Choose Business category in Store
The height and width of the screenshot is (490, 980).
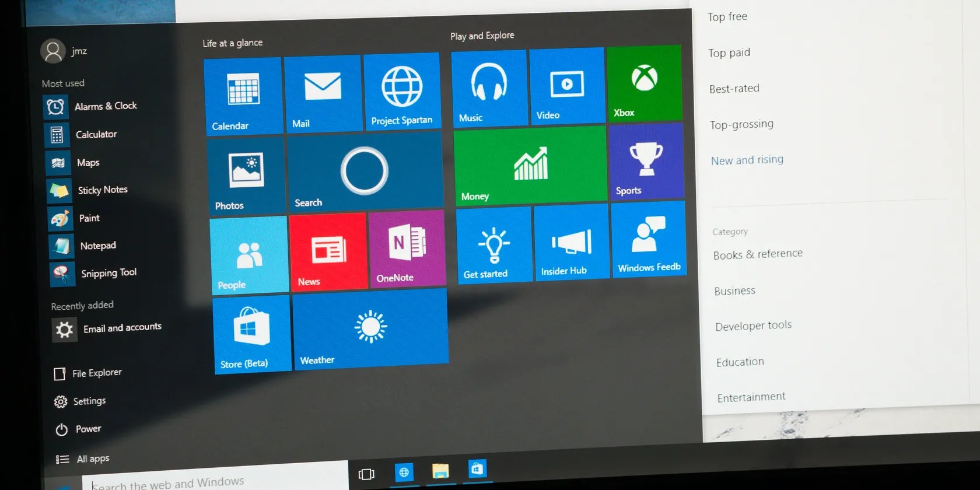point(734,290)
